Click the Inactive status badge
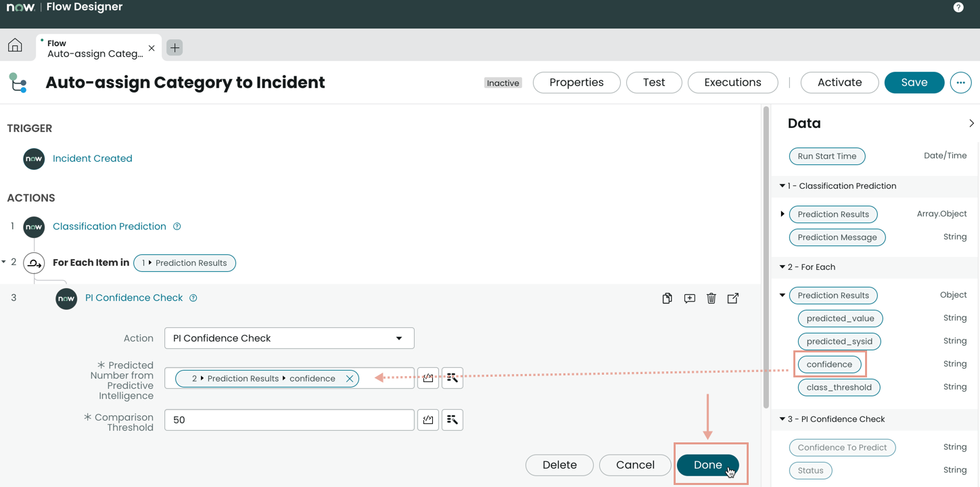 pyautogui.click(x=503, y=83)
